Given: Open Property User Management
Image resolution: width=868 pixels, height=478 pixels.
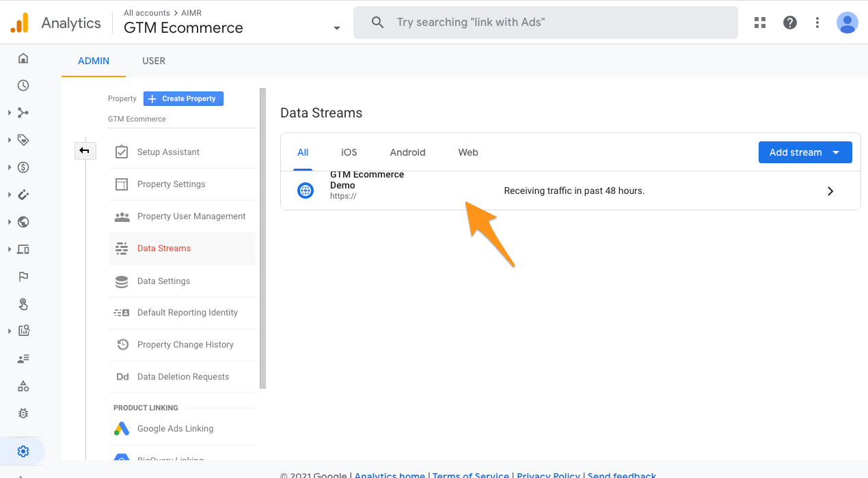Looking at the screenshot, I should [182, 216].
